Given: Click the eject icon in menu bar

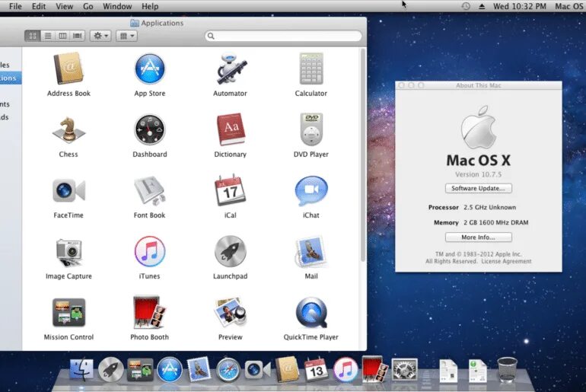Looking at the screenshot, I should pos(482,6).
